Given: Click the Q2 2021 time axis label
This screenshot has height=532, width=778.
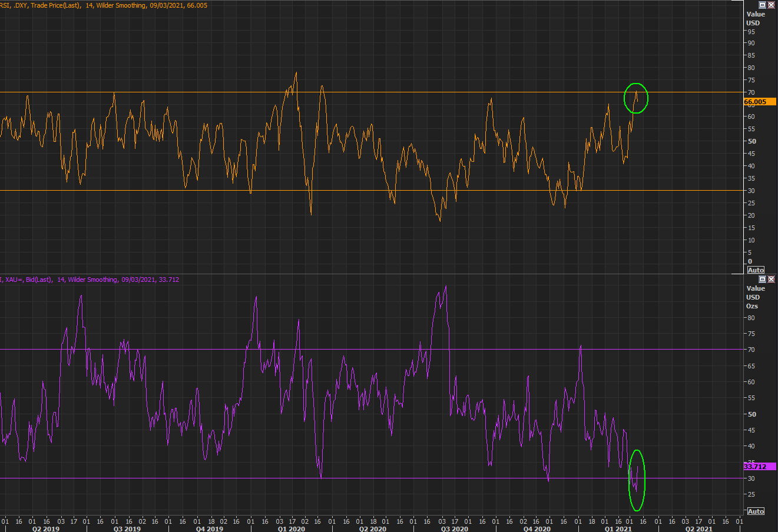Looking at the screenshot, I should point(698,529).
